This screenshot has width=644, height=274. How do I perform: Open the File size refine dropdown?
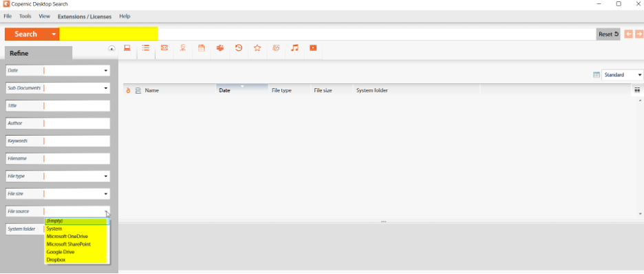106,194
